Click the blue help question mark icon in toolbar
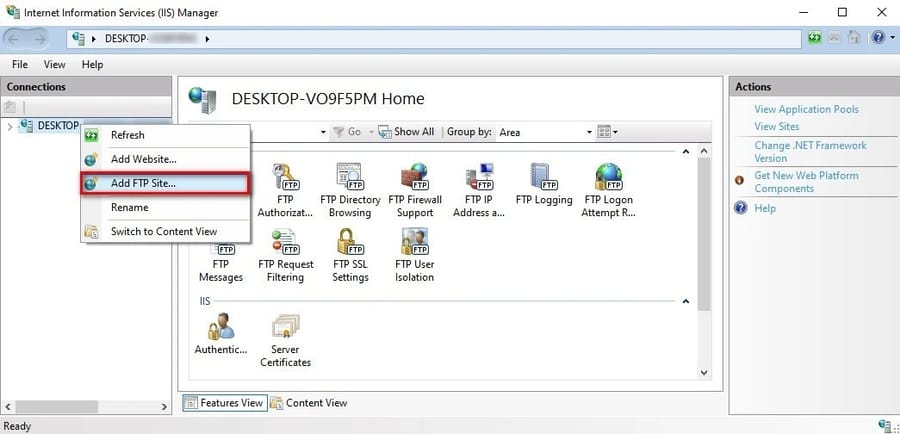 pos(878,38)
